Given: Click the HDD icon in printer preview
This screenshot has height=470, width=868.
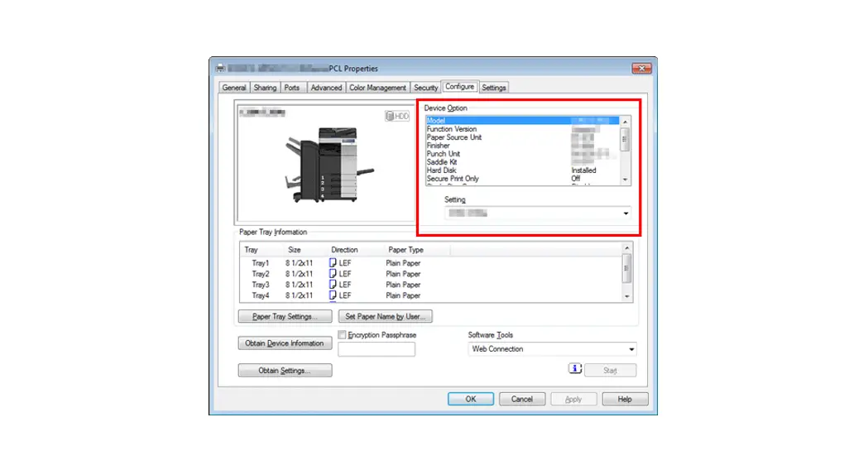Looking at the screenshot, I should pos(397,116).
